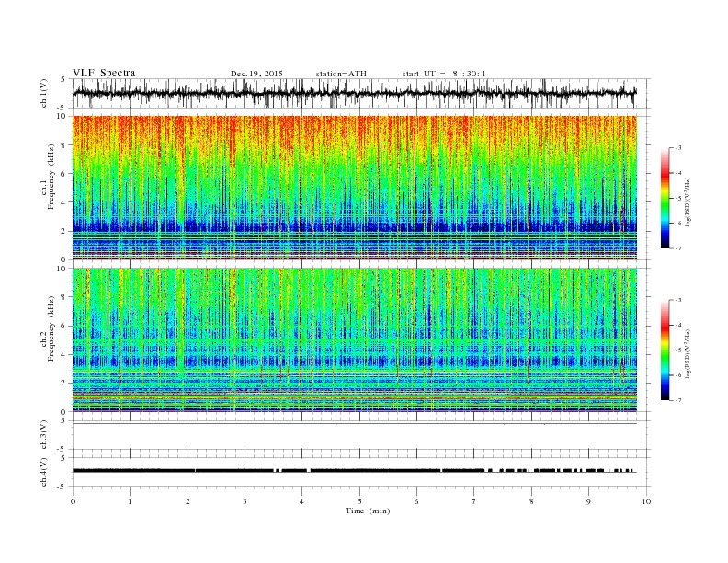Click the ch.1 waveform trace panel

click(360, 93)
